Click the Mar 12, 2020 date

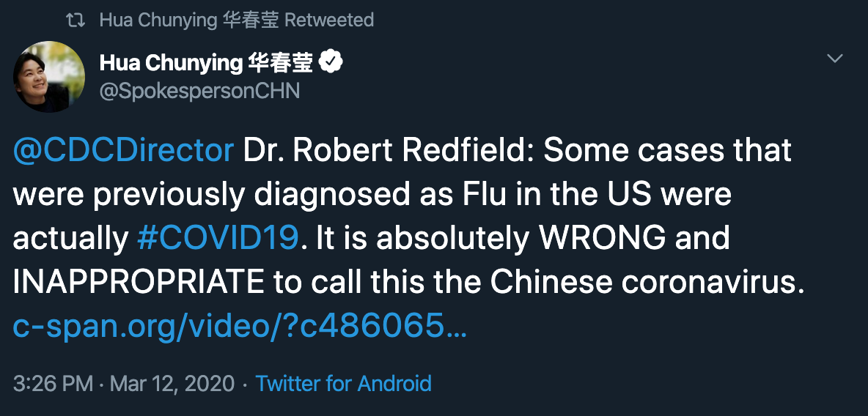(172, 383)
